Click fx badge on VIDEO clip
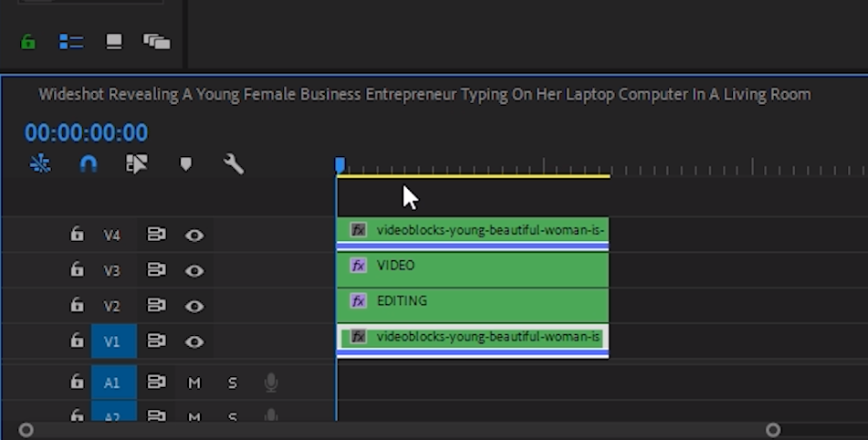 (x=358, y=265)
